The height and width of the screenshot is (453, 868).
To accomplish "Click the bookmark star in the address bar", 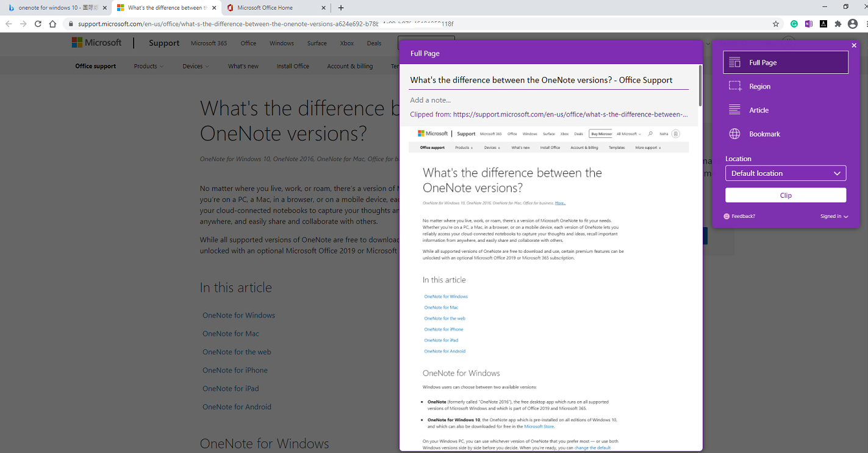I will pyautogui.click(x=776, y=23).
